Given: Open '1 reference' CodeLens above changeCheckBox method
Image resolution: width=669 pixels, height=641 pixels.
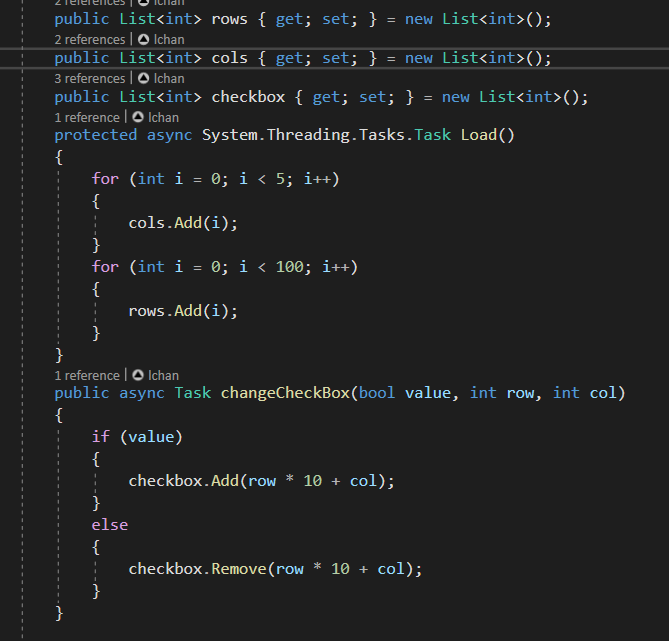Looking at the screenshot, I should coord(87,376).
